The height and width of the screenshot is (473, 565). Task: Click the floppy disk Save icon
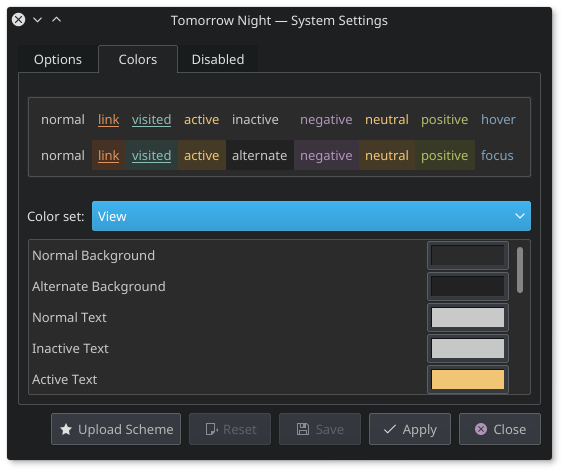[303, 429]
